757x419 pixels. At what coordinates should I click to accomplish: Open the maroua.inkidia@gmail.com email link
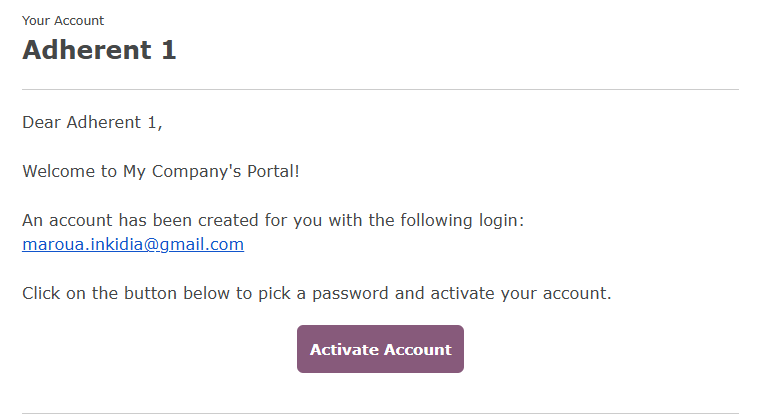(x=133, y=244)
